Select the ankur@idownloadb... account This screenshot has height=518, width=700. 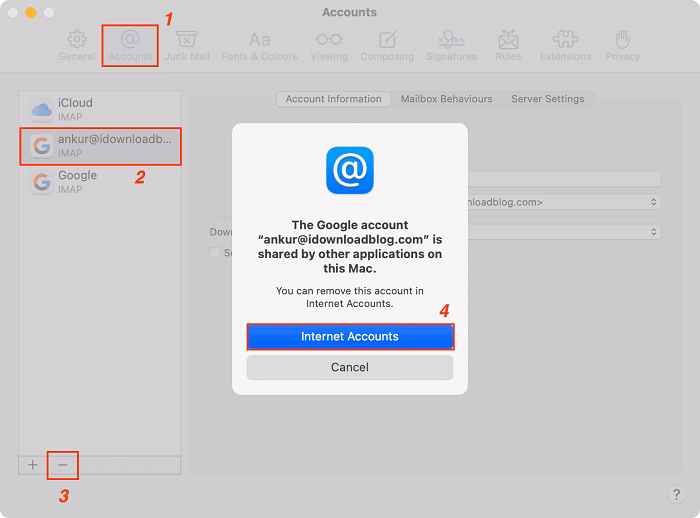(100, 146)
